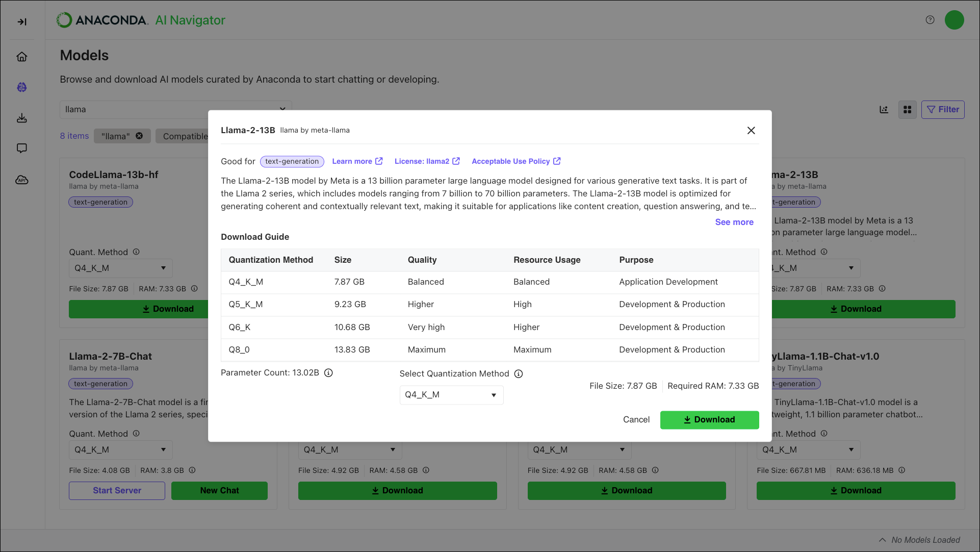The height and width of the screenshot is (552, 980).
Task: Open the Filter button
Action: [x=942, y=110]
